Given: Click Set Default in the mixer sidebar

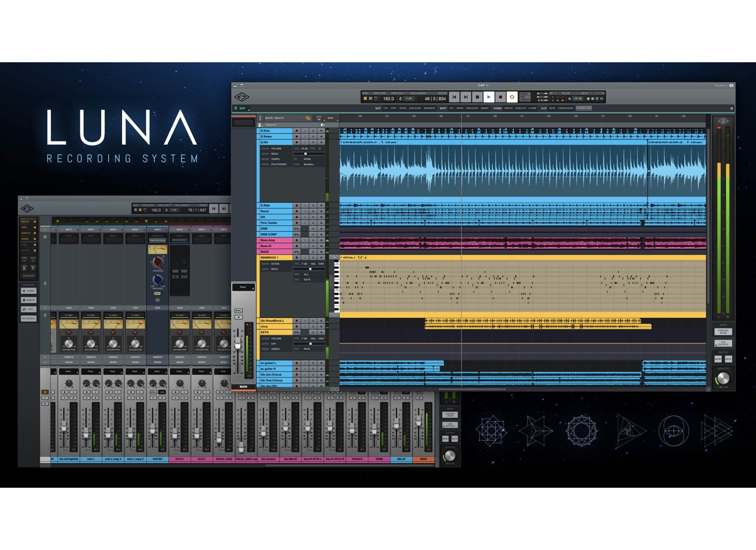Looking at the screenshot, I should tap(29, 319).
